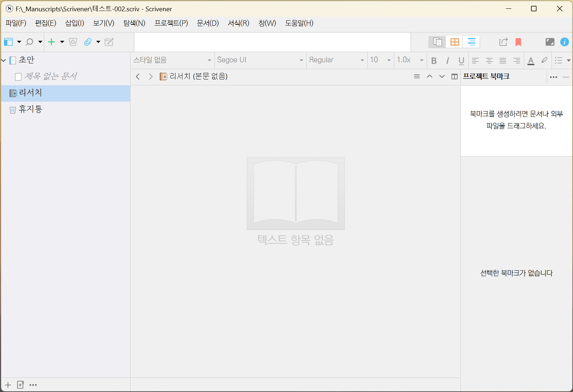Toggle the blue inspector info icon

pyautogui.click(x=565, y=42)
